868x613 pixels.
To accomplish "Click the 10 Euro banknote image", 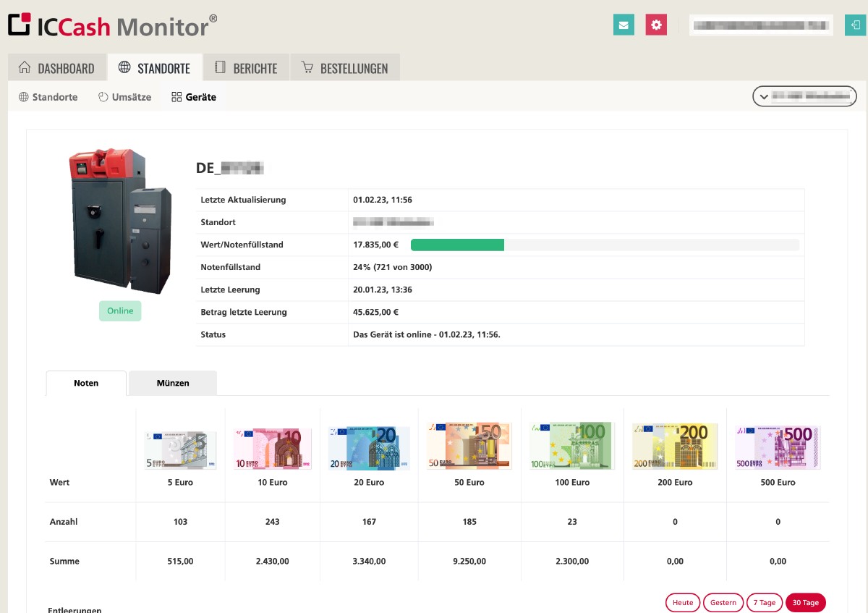I will pyautogui.click(x=273, y=449).
